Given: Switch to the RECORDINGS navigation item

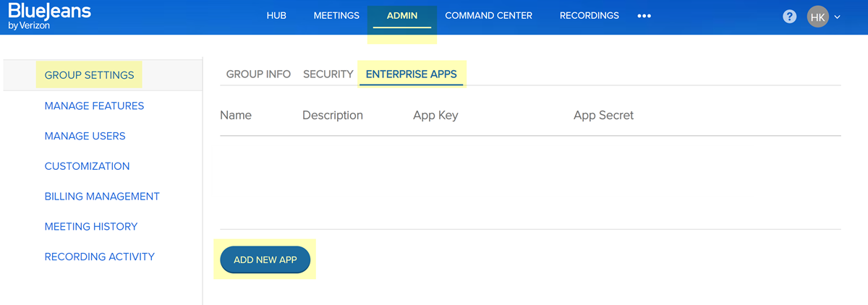Looking at the screenshot, I should click(589, 16).
